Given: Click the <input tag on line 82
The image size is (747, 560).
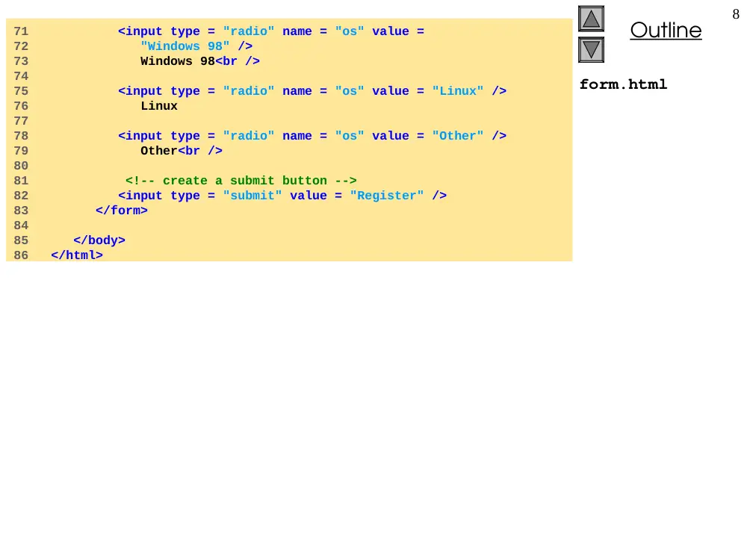Looking at the screenshot, I should point(140,196).
